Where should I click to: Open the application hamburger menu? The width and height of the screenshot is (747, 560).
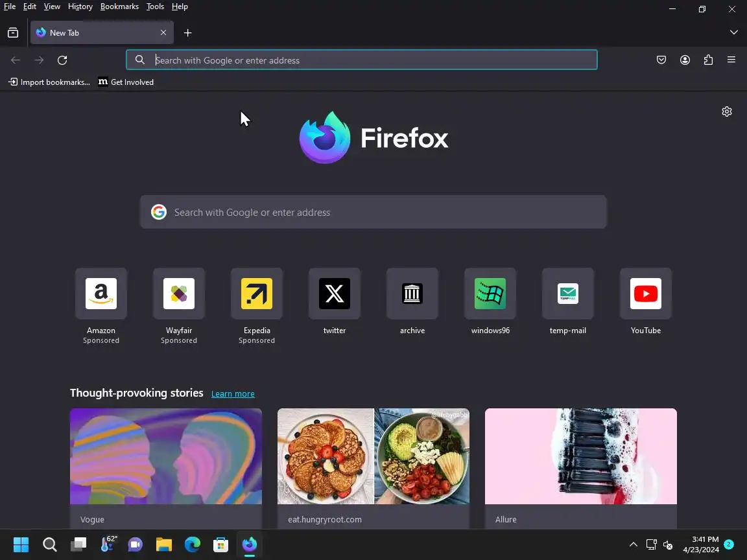pos(731,60)
